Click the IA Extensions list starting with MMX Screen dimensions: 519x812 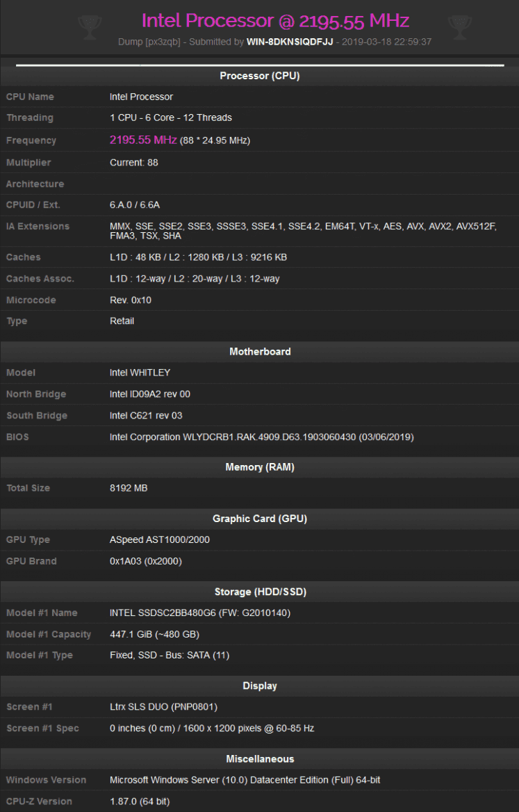click(x=303, y=231)
